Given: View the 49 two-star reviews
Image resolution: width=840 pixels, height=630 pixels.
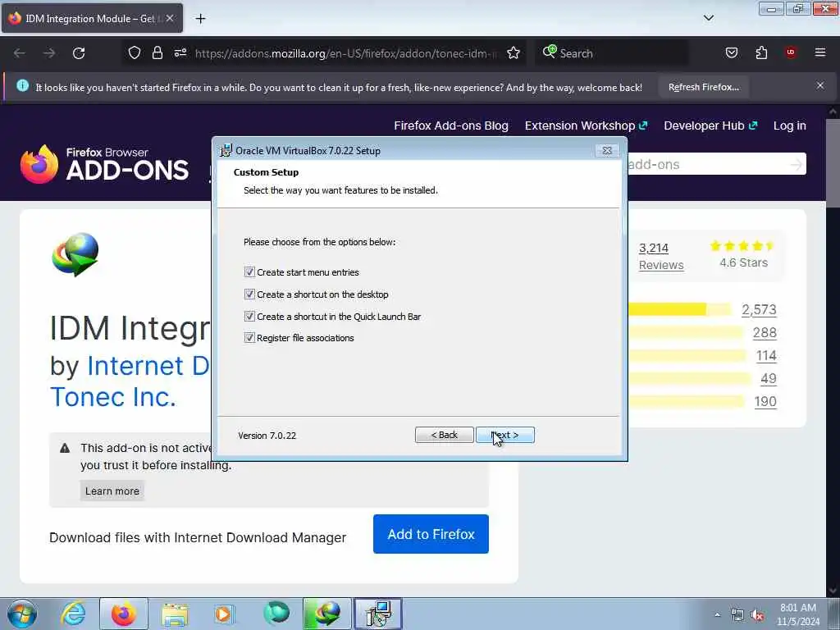Looking at the screenshot, I should 768,379.
